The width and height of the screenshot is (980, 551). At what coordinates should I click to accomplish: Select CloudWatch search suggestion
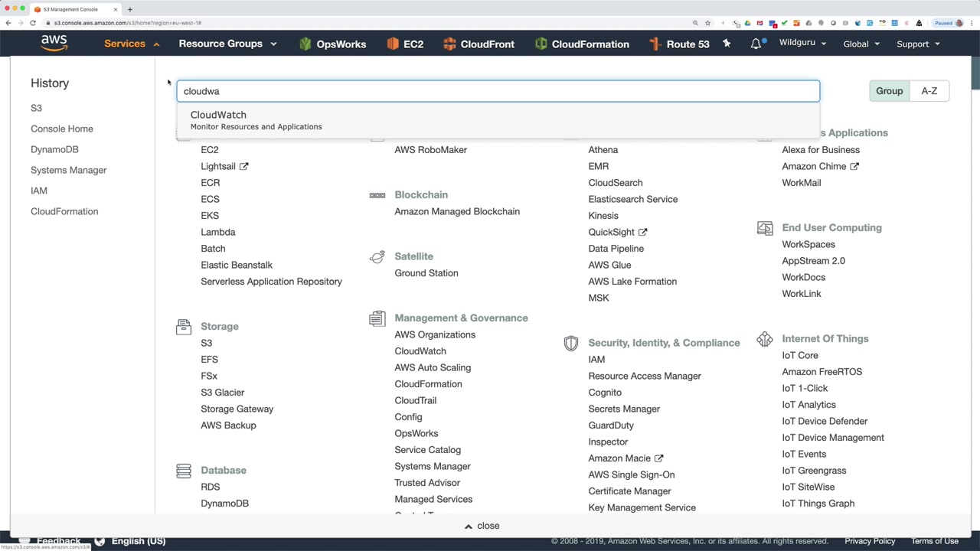coord(218,115)
